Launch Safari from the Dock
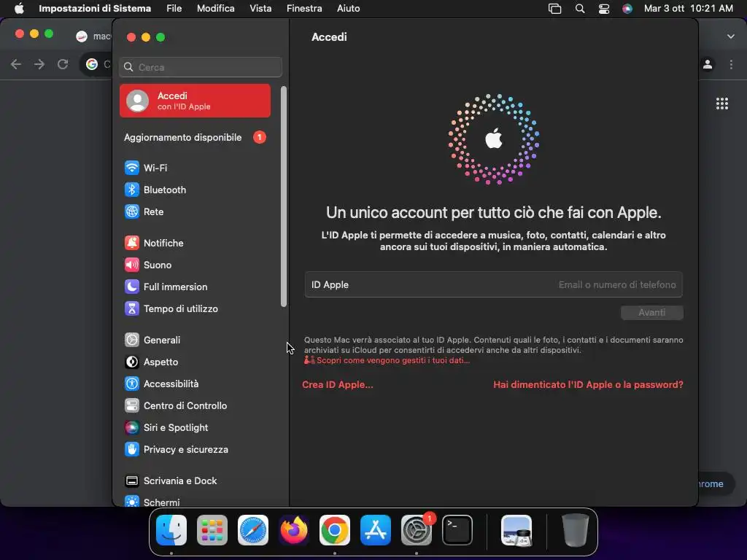The image size is (747, 560). [253, 530]
